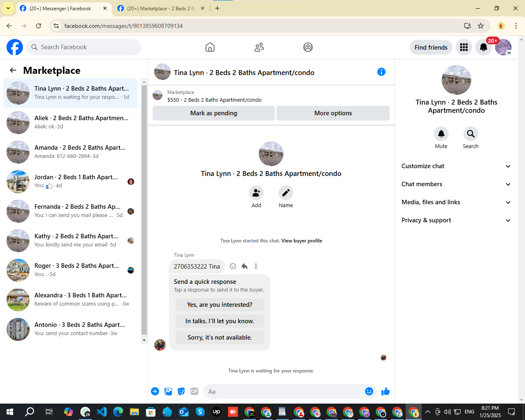Click Find friends button
Screen dimensions: 525x420
[431, 47]
